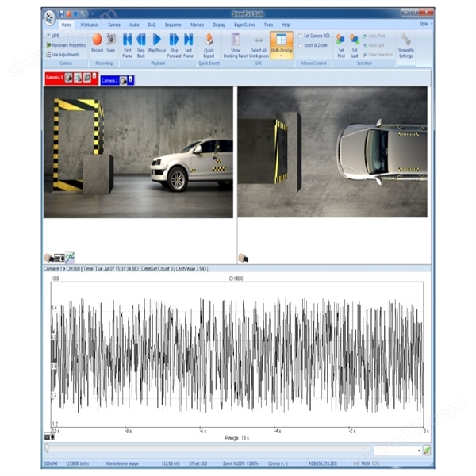Viewport: 476px width, 476px height.
Task: Open the Markers ribbon tab
Action: tap(197, 25)
